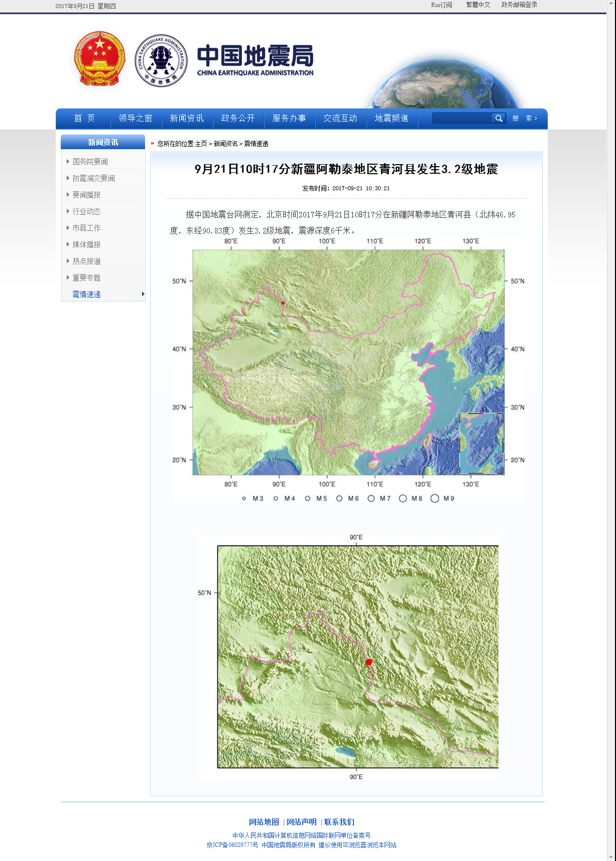The image size is (616, 861).
Task: Open the Rss订阅 link
Action: (442, 5)
